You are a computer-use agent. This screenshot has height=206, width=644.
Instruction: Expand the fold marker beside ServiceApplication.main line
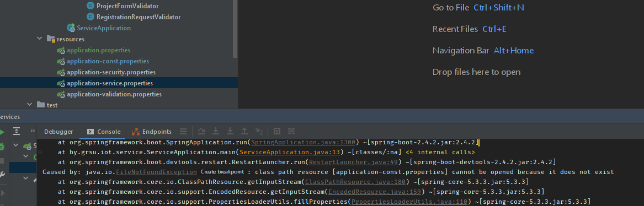tap(40, 152)
